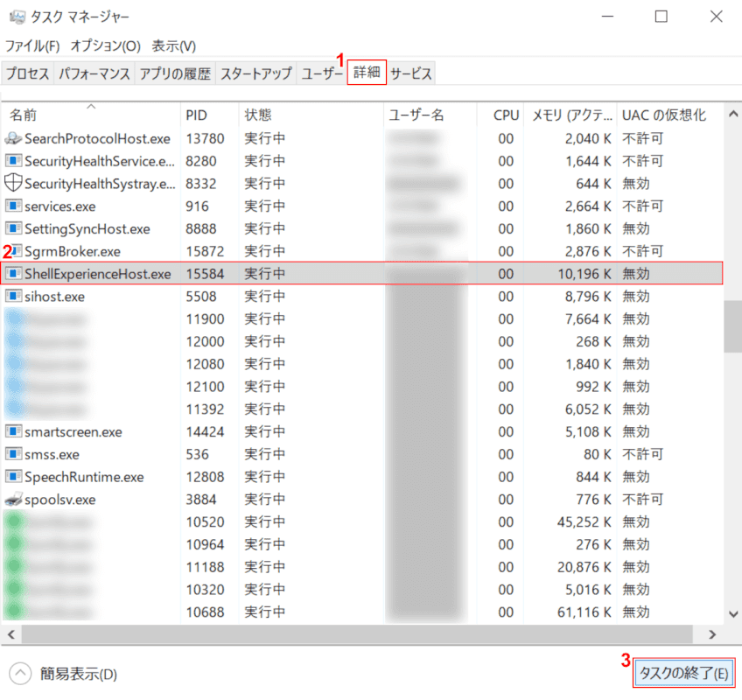
Task: Switch to the サービス tab
Action: [x=411, y=73]
